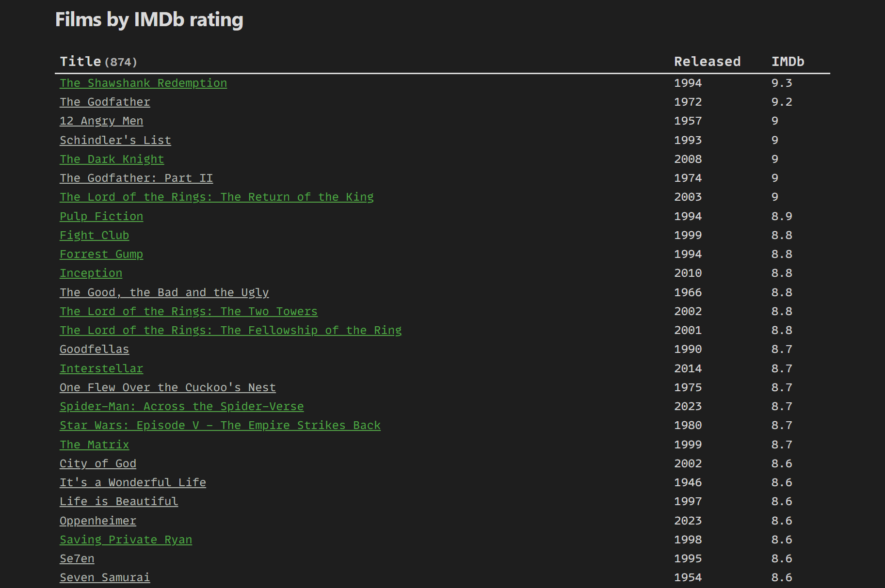Sort by the Released column header

coord(708,62)
